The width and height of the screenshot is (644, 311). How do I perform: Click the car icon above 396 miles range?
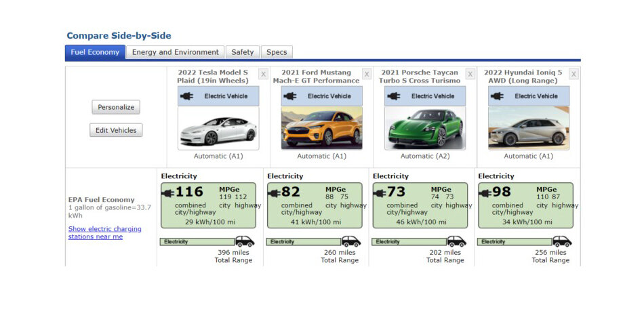[244, 241]
